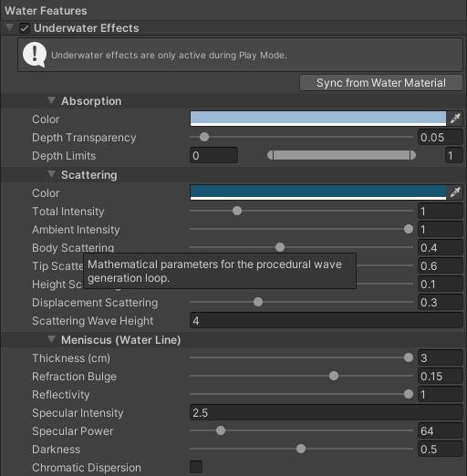Collapse the Meniscus (Water Line) section
Image resolution: width=467 pixels, height=476 pixels.
[51, 339]
